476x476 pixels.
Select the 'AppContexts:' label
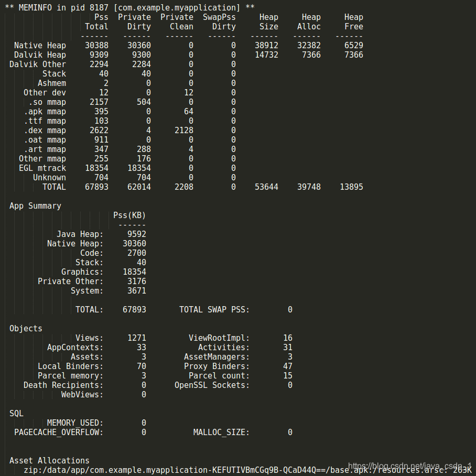75,348
